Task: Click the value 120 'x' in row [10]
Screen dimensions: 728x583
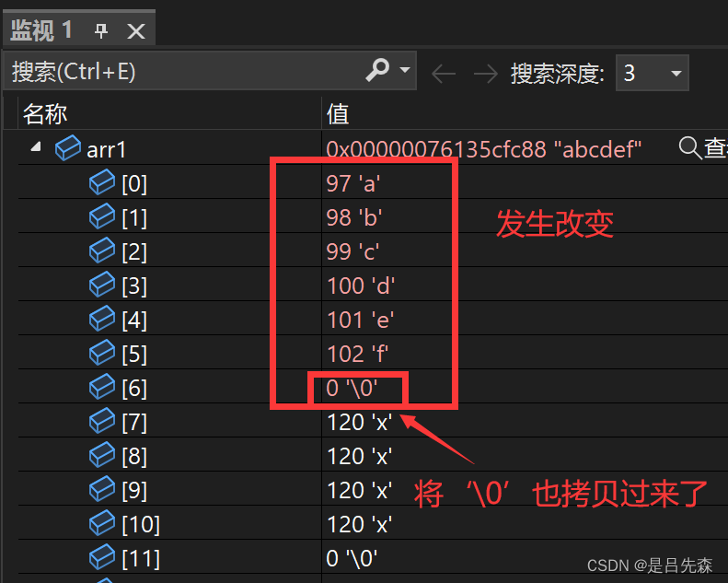Action: (359, 524)
